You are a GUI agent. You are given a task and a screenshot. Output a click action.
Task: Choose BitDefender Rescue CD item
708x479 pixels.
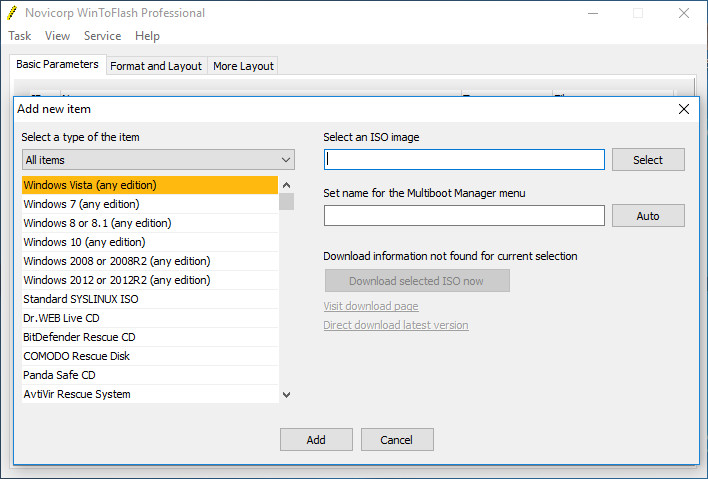150,337
